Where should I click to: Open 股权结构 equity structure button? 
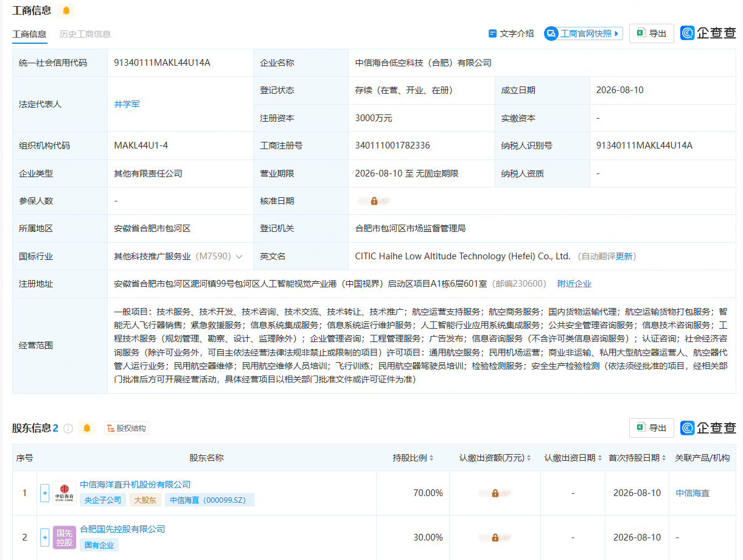click(x=127, y=429)
